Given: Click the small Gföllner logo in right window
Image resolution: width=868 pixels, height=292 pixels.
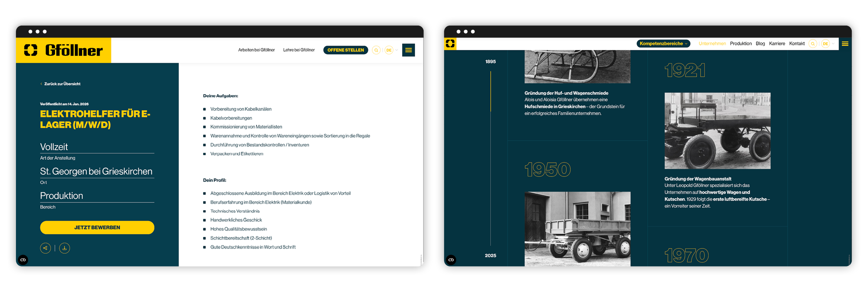Looking at the screenshot, I should 450,44.
